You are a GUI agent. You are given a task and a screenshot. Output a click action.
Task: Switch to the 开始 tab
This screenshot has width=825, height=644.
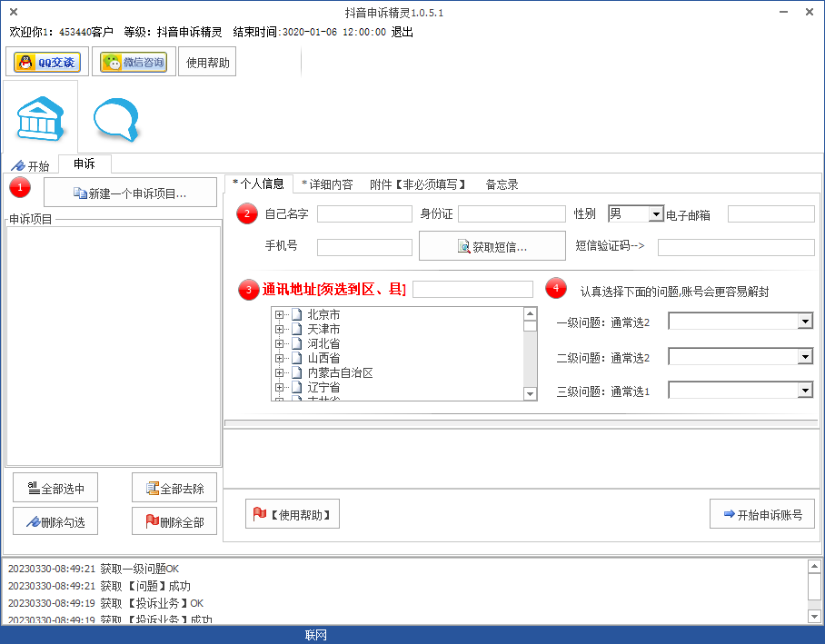point(31,165)
